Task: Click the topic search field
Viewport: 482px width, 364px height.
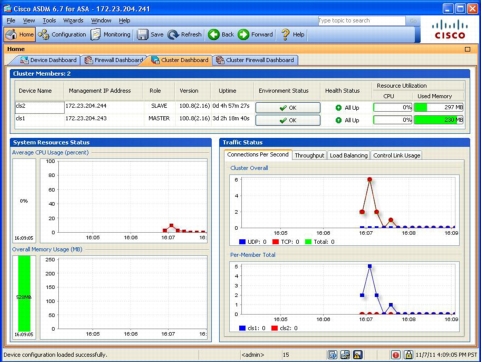Action: (362, 21)
